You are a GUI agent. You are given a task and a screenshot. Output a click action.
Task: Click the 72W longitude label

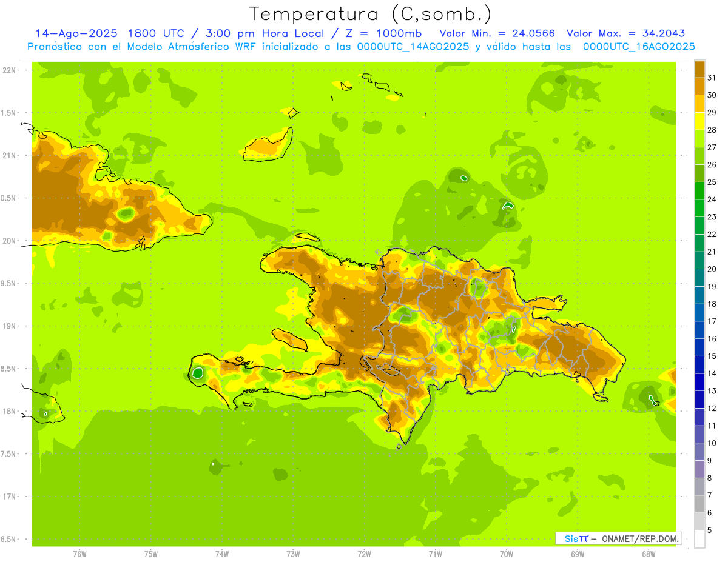364,555
